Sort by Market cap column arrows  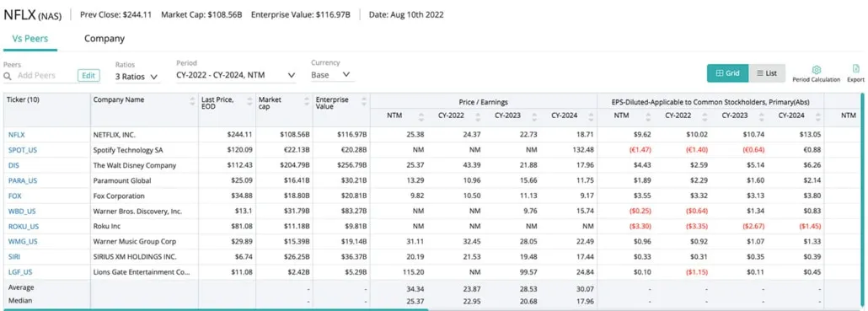[307, 100]
